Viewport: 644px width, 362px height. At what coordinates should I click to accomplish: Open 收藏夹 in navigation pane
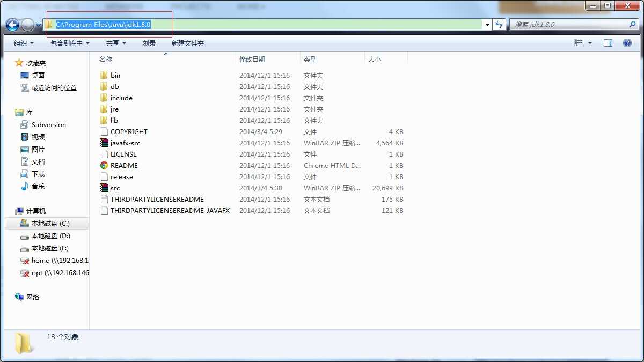click(x=36, y=63)
